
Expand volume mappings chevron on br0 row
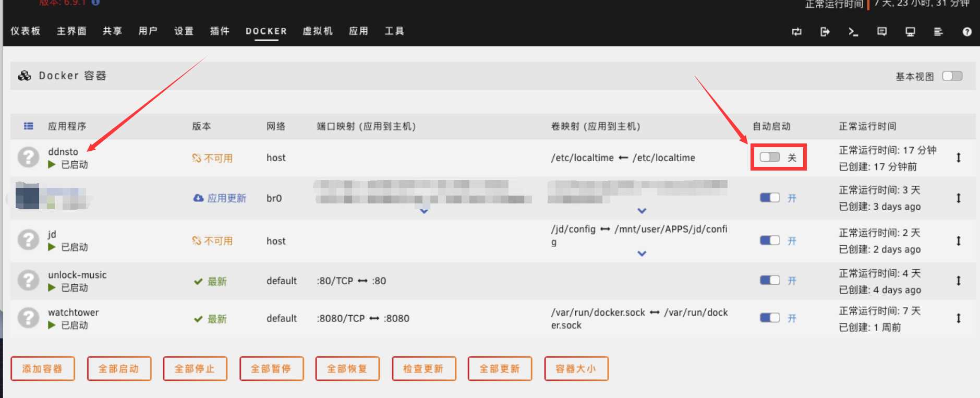[x=642, y=211]
